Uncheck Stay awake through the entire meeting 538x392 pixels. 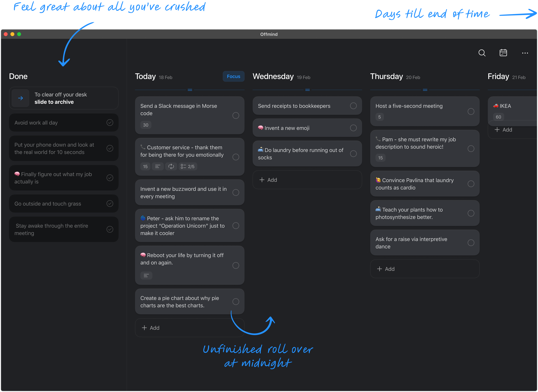[x=110, y=229]
